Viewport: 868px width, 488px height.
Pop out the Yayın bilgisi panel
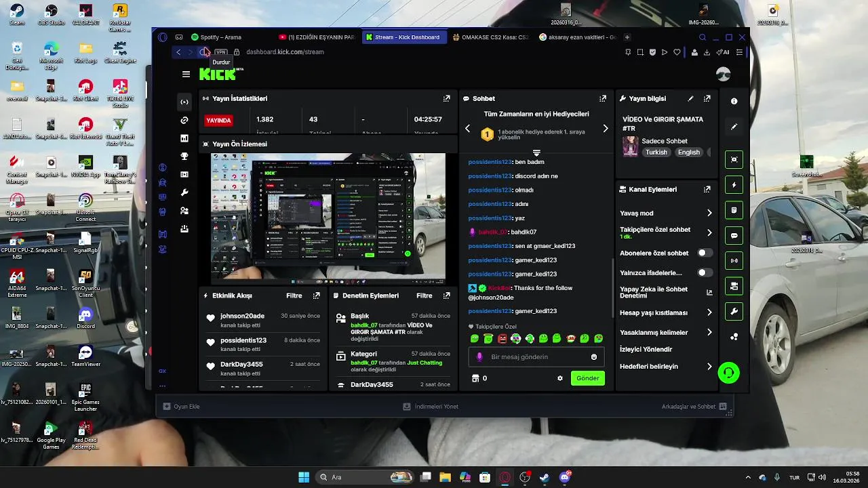coord(707,98)
